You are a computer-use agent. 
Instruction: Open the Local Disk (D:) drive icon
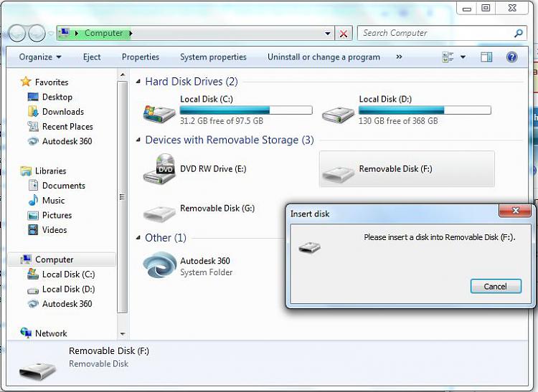pos(338,114)
